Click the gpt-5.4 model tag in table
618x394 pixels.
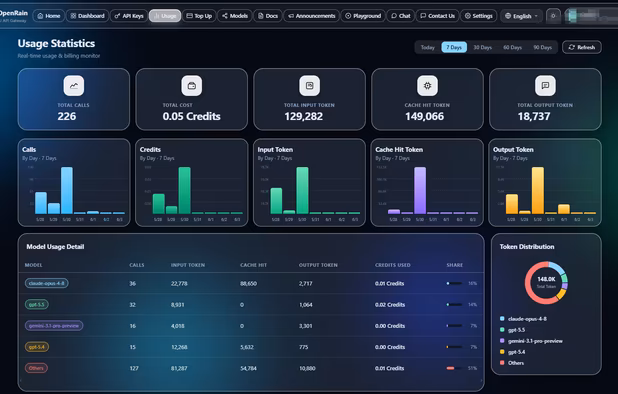coord(37,347)
